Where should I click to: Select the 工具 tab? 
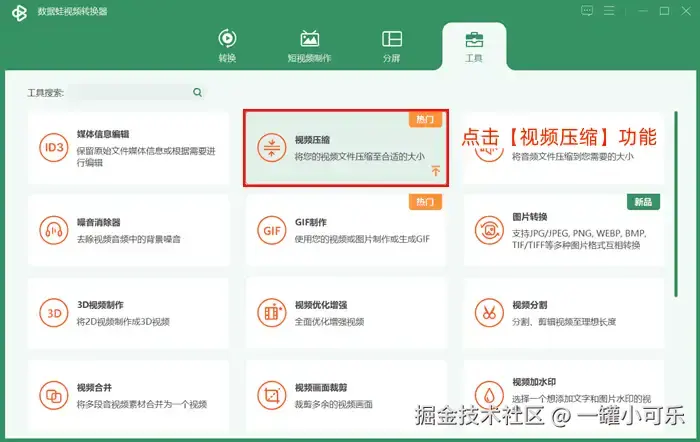click(x=474, y=46)
